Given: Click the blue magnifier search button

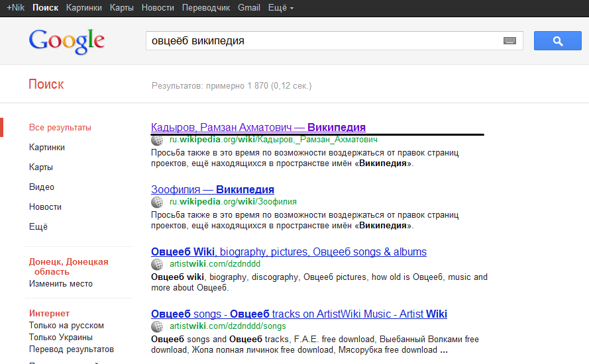Looking at the screenshot, I should point(557,41).
